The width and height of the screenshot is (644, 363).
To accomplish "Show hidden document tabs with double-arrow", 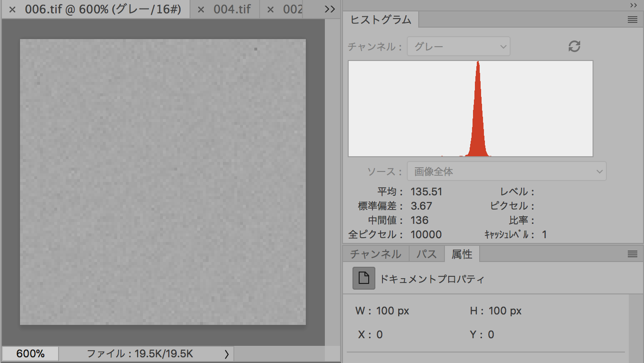I will tap(329, 10).
